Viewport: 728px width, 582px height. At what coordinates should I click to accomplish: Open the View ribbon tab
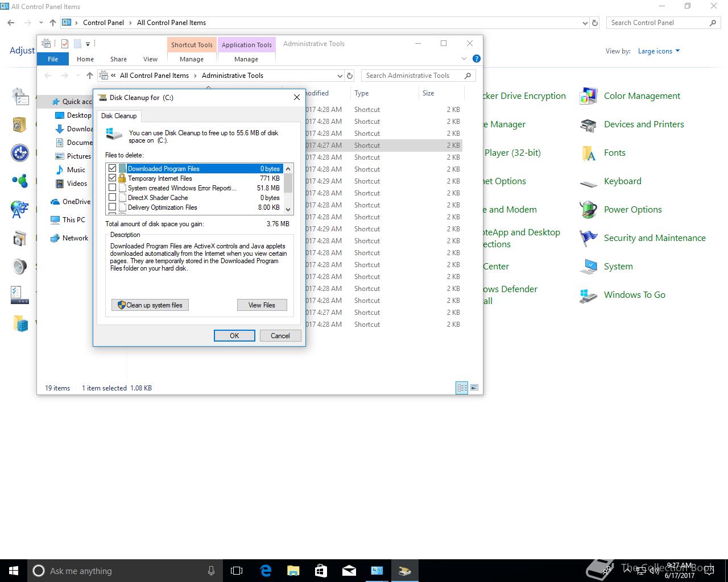[x=150, y=59]
